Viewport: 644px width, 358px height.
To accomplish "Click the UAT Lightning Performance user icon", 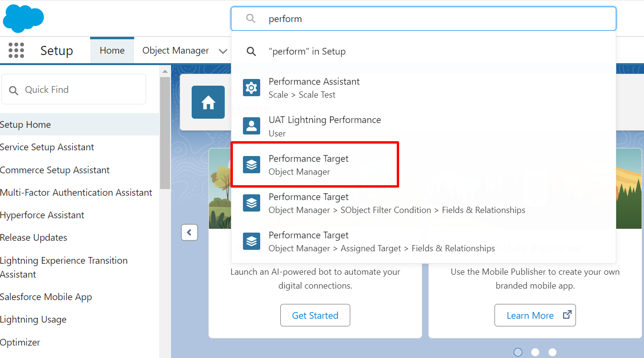I will coord(252,126).
